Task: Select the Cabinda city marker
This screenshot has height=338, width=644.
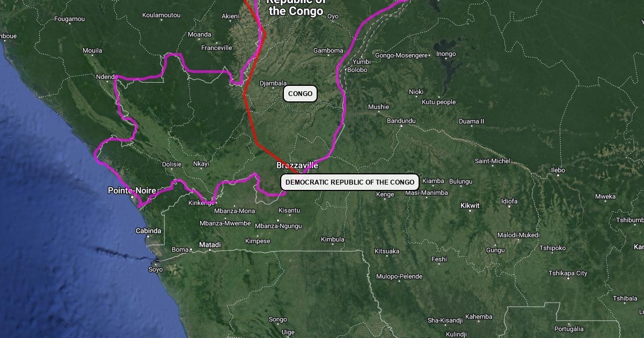Action: pos(149,237)
